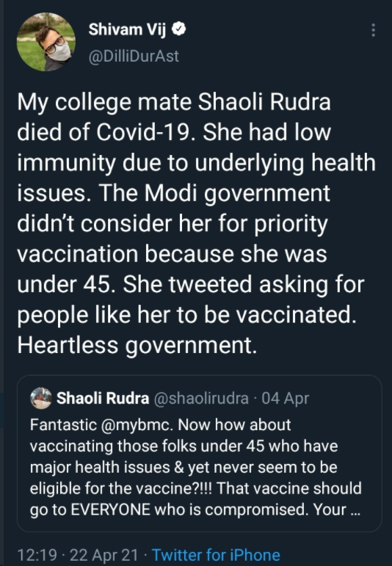Click Shaoli Rudra's small avatar
Image resolution: width=392 pixels, height=566 pixels.
41,398
